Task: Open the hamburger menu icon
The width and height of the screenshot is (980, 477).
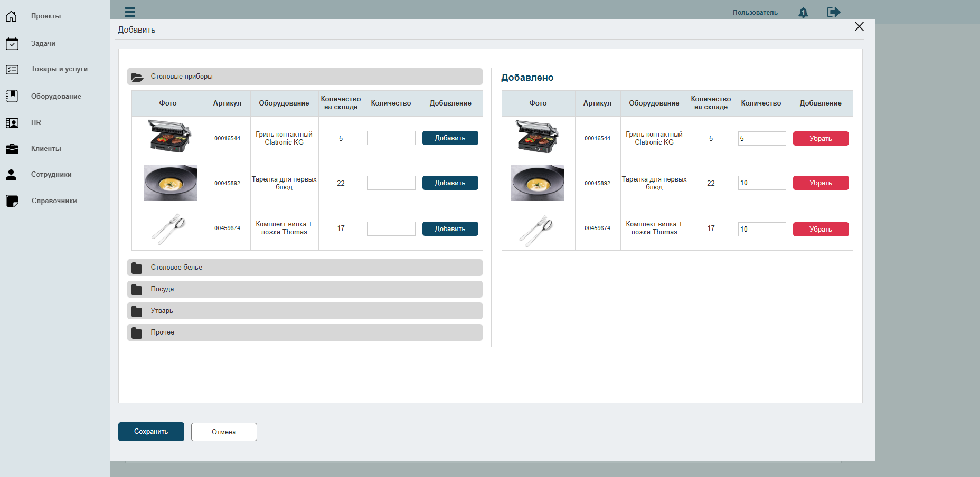Action: (x=130, y=12)
